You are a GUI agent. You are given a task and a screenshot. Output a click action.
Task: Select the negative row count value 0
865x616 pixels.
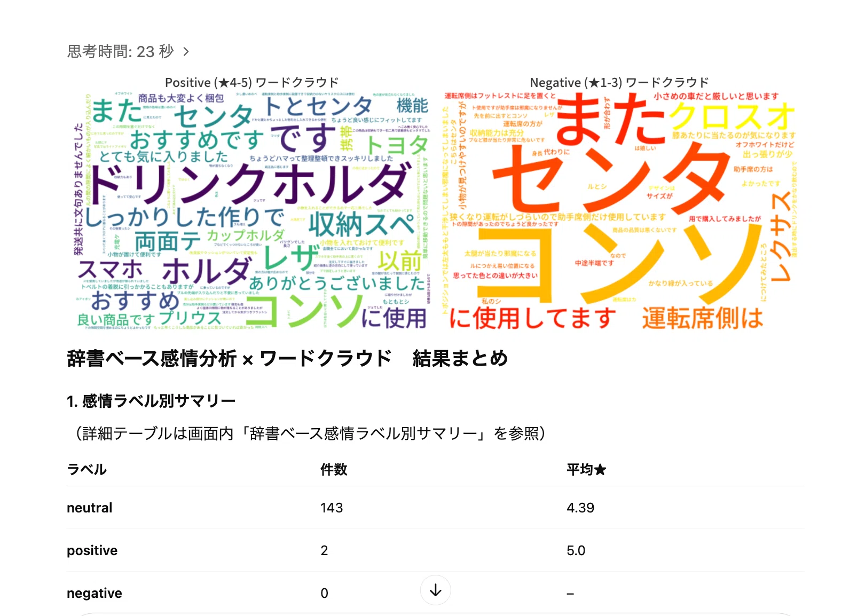324,593
